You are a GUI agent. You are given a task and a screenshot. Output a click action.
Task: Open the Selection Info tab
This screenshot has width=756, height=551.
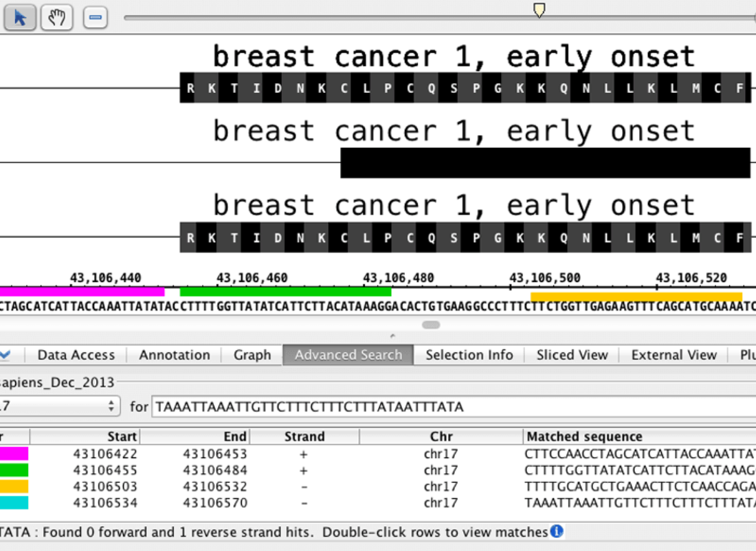pos(469,355)
